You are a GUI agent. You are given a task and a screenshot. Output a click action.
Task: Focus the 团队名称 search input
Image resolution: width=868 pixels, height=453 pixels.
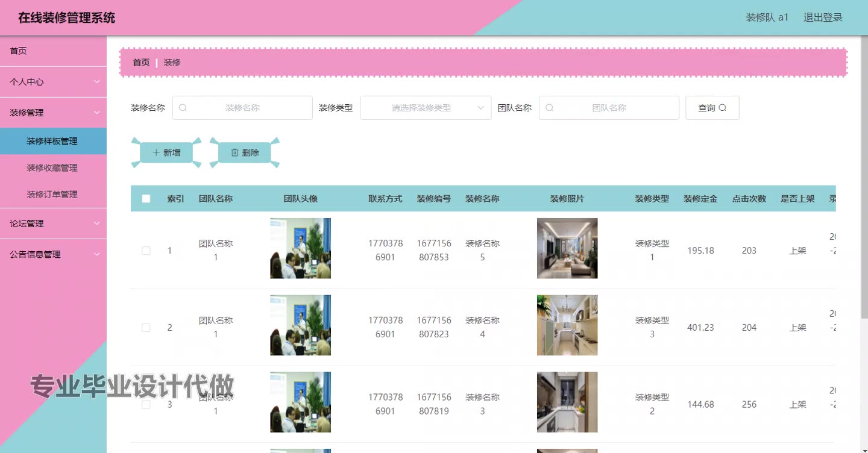pyautogui.click(x=609, y=108)
